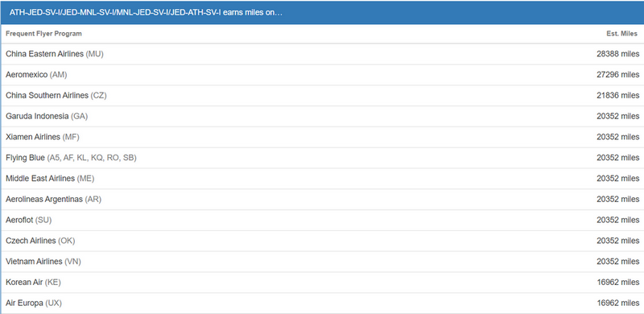Screen dimensions: 644x314
Task: Select the Frequent Flyer Program column header
Action: (43, 34)
